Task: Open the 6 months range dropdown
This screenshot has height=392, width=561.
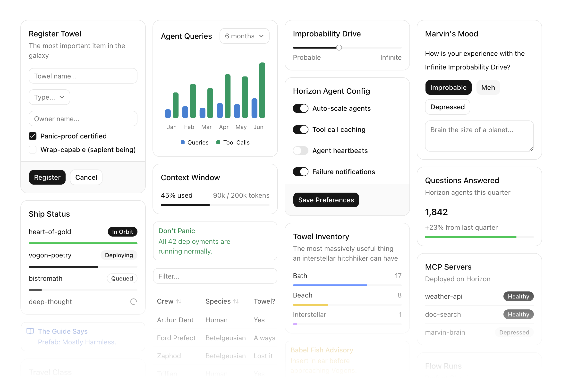Action: (244, 36)
